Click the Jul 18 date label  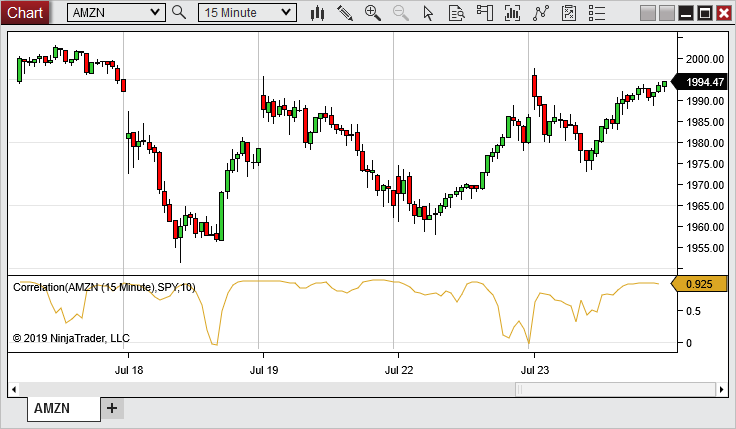(129, 370)
